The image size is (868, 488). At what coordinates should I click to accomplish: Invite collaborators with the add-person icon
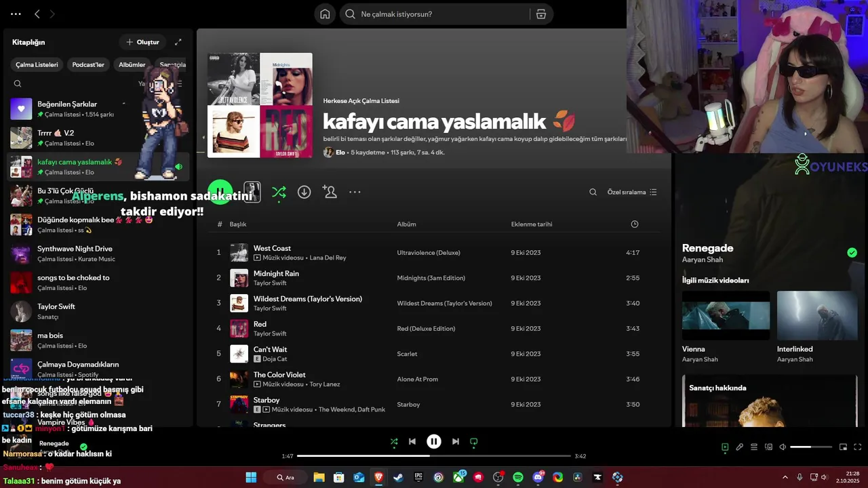click(330, 192)
